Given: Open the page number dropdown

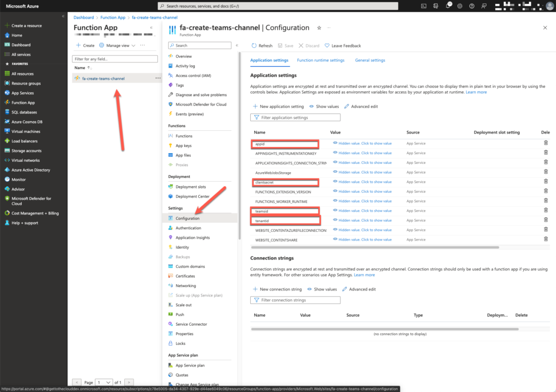Looking at the screenshot, I should 104,382.
